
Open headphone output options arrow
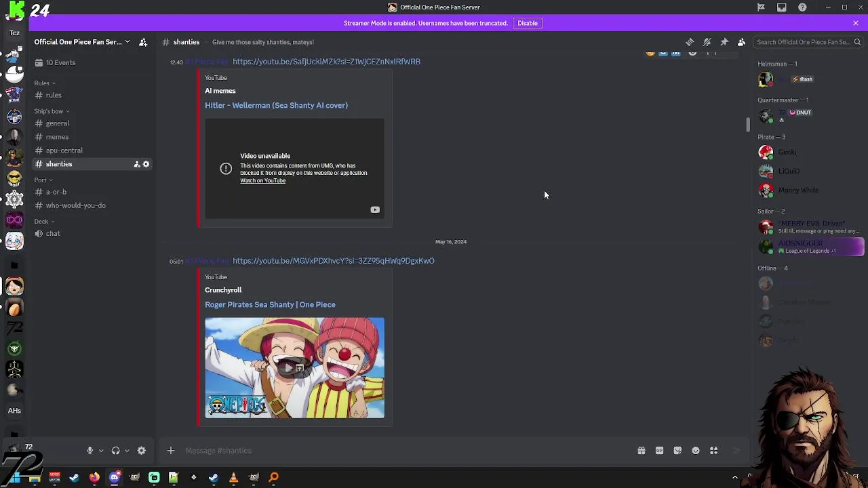(x=127, y=451)
